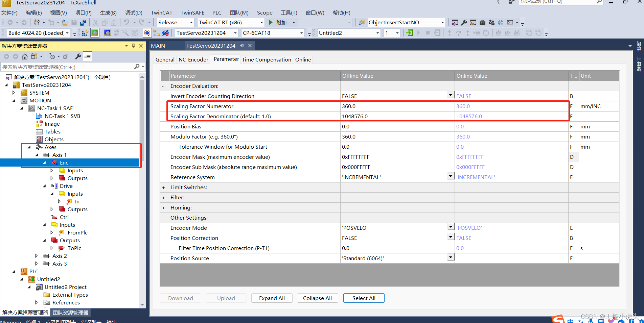Switch to the NC-Encoder tab
Screen dimensions: 644x323
click(193, 59)
